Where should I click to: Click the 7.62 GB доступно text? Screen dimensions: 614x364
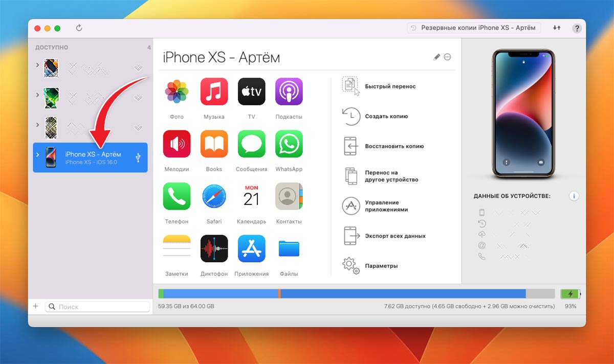[x=469, y=306]
